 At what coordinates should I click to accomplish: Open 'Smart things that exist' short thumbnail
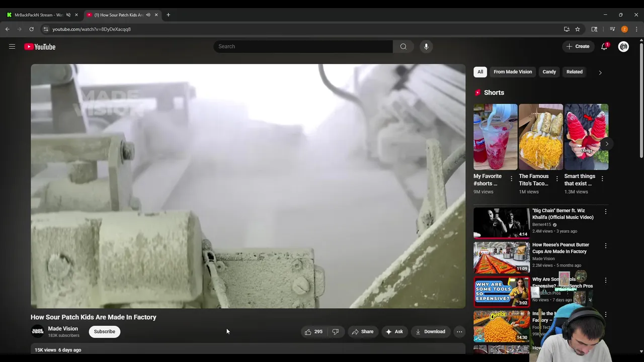point(586,137)
